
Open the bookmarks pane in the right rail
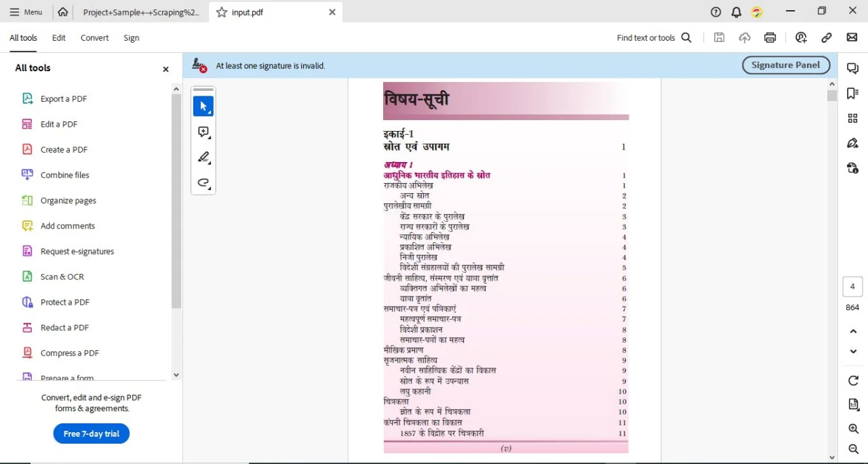(x=853, y=93)
